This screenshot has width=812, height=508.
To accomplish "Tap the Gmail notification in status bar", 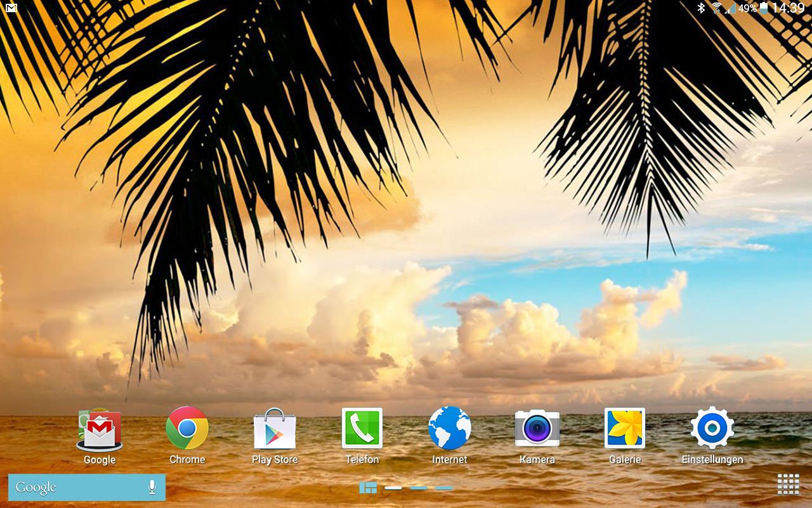I will (11, 8).
